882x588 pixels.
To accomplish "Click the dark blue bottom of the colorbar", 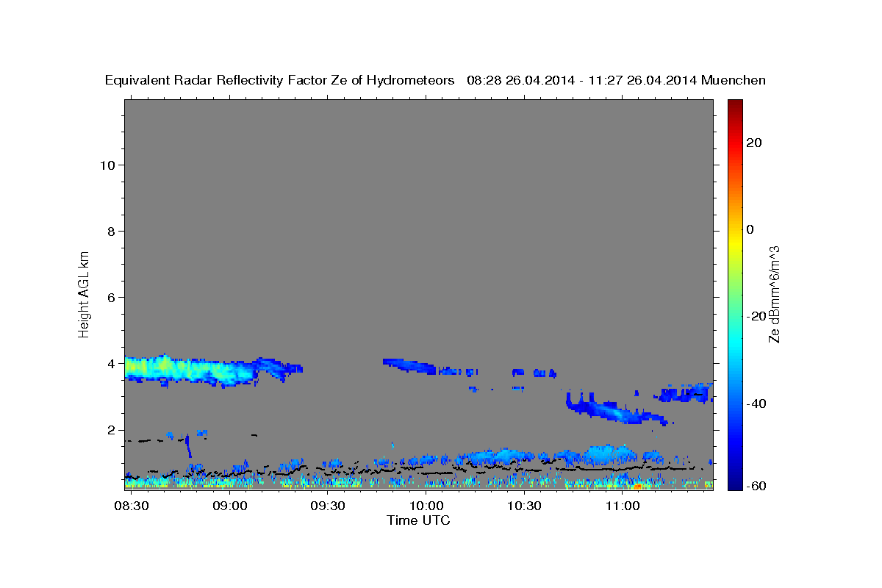I will click(734, 484).
